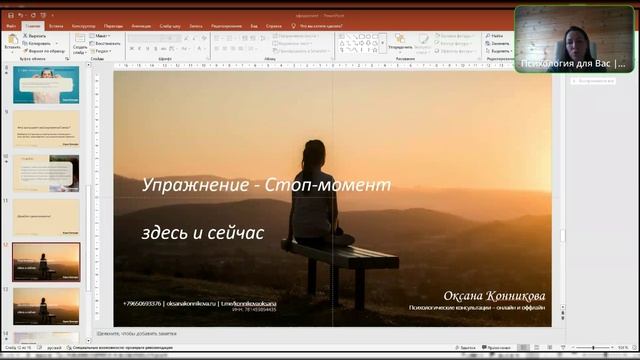640x360 pixels.
Task: Select slide 9 thumbnail in slide panel
Action: click(46, 129)
